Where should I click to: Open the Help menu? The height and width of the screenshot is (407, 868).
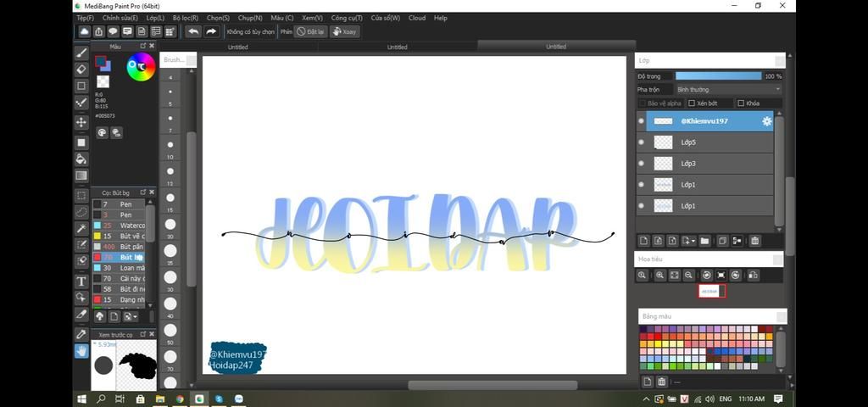441,19
